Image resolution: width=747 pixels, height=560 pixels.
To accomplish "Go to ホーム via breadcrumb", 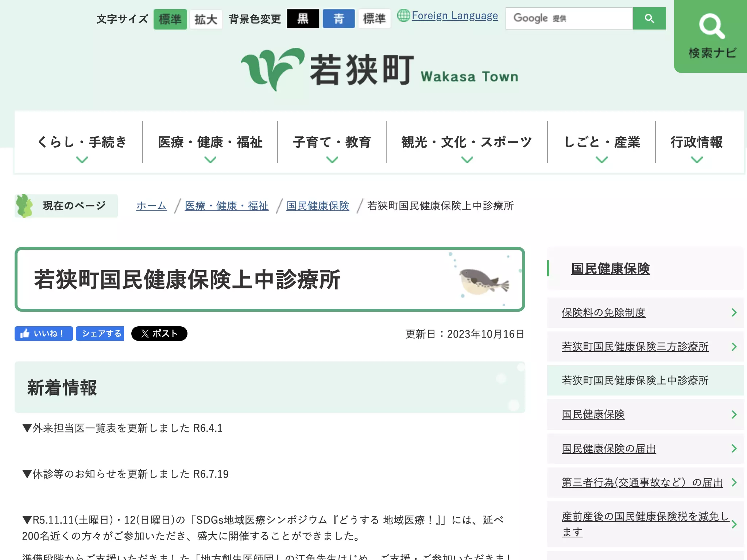I will click(x=151, y=206).
